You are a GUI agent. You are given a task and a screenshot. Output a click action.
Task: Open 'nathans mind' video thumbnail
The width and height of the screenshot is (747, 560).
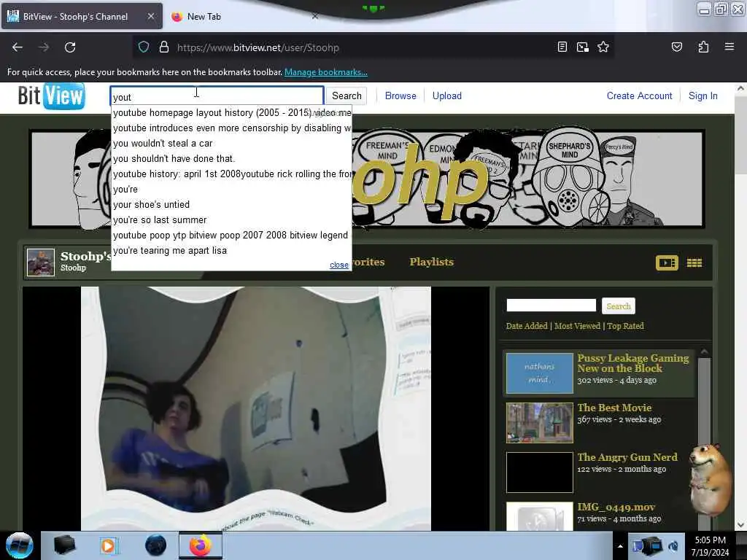click(539, 373)
